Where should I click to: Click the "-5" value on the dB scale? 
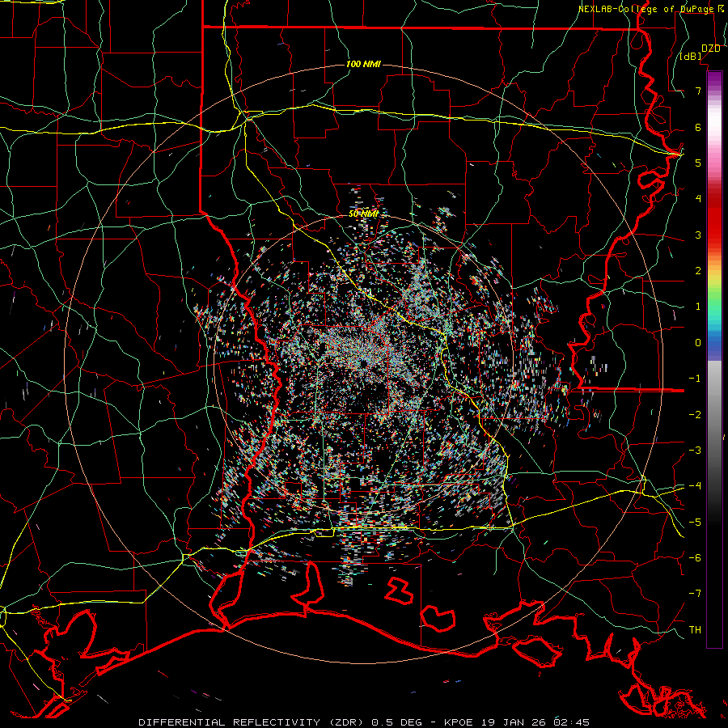point(695,523)
